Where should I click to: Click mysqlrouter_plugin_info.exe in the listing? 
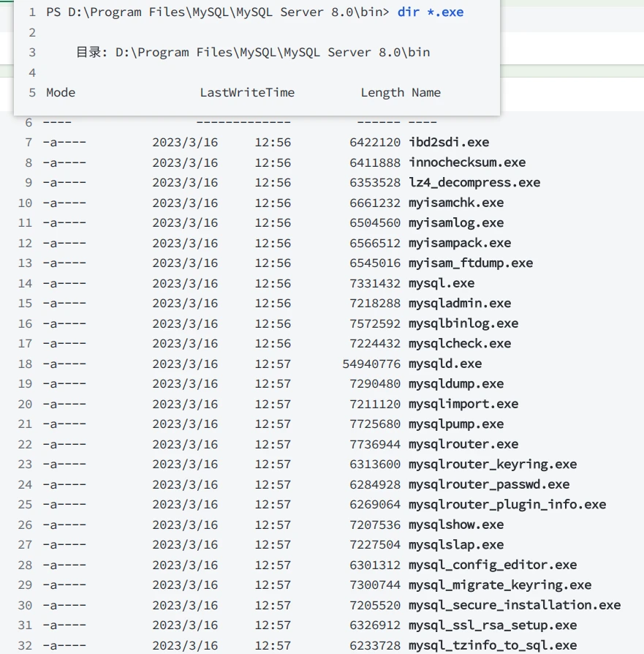point(507,504)
